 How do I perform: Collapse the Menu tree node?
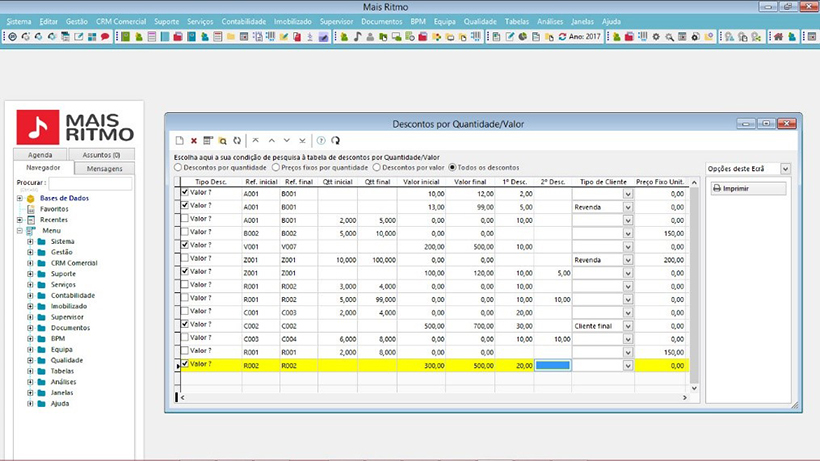coord(20,230)
